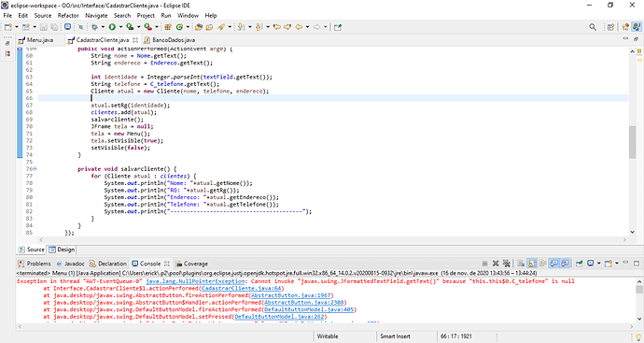Click the Search flashlight toolbar icon
The height and width of the screenshot is (343, 644).
(220, 27)
